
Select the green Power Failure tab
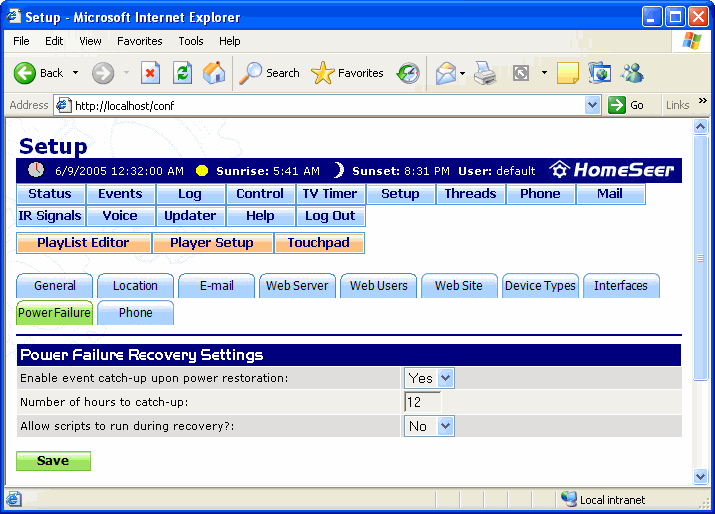coord(55,312)
